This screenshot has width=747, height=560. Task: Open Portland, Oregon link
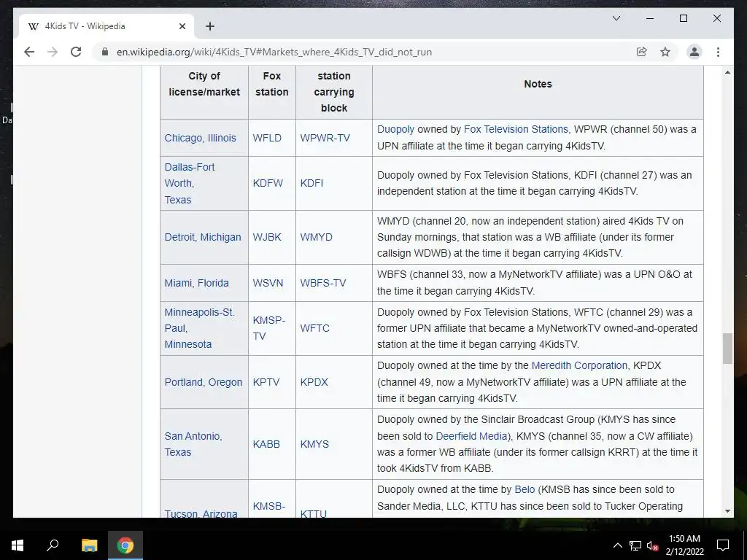click(203, 382)
